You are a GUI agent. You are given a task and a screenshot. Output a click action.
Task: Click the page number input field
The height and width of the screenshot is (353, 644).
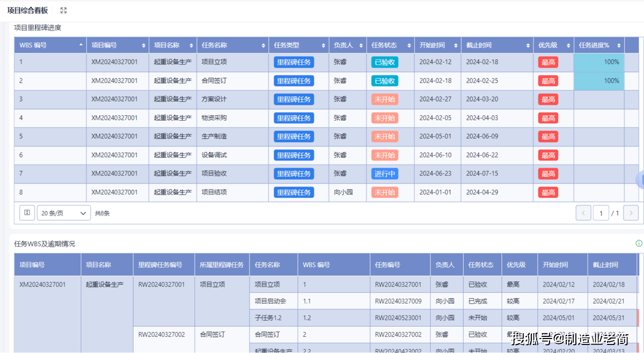(x=601, y=213)
